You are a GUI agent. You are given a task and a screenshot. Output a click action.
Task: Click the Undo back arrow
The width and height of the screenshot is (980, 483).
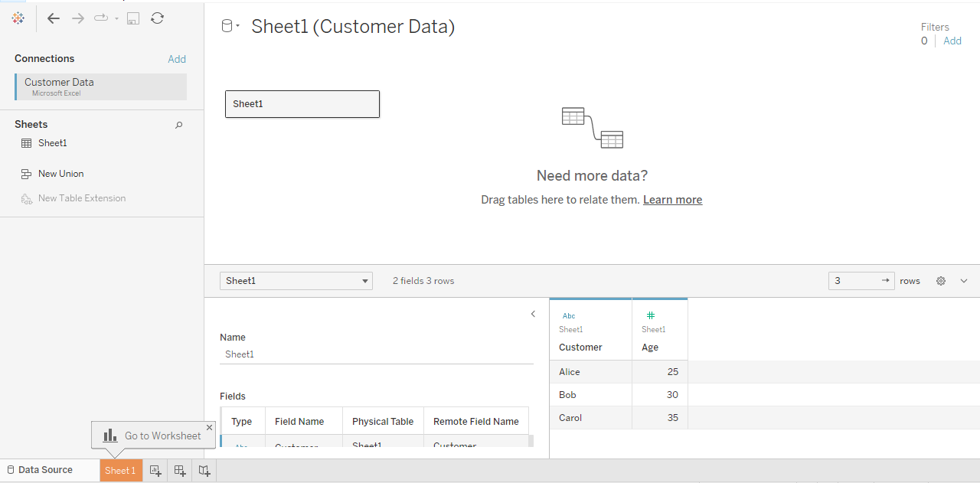(x=53, y=18)
